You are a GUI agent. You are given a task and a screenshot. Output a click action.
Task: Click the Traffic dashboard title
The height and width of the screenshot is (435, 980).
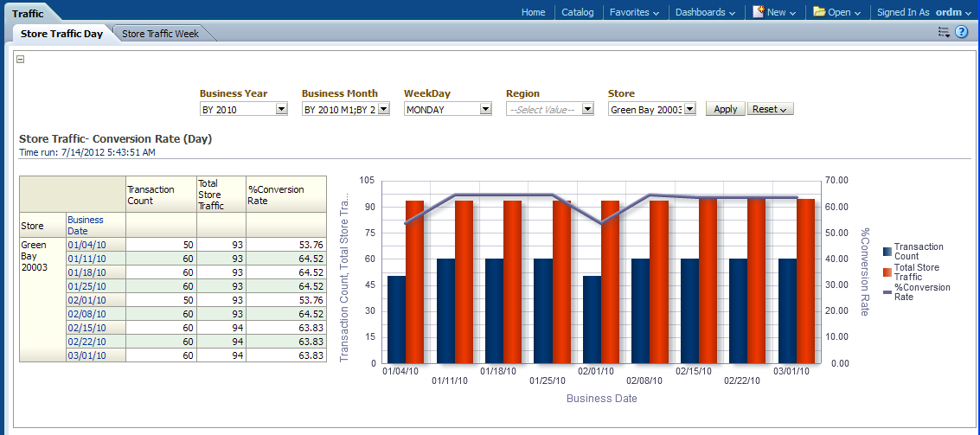[x=29, y=13]
